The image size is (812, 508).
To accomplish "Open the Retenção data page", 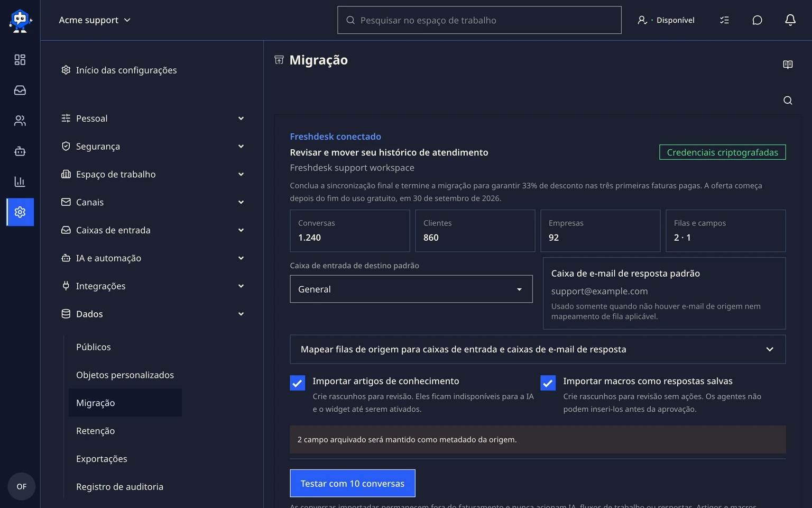I will coord(96,431).
